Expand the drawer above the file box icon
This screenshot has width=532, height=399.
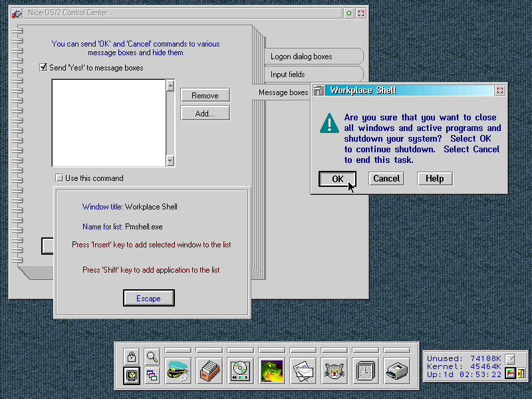[x=209, y=350]
